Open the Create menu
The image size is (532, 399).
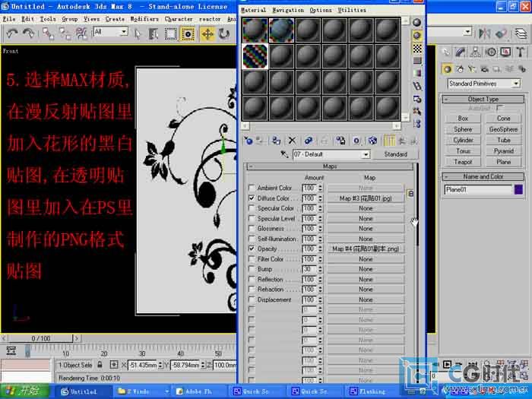(115, 19)
